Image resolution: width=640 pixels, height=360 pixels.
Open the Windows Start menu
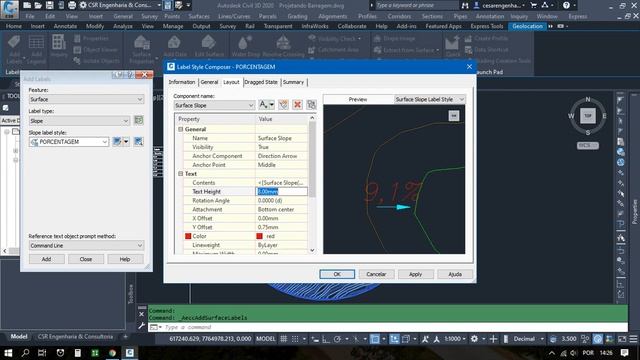[x=8, y=353]
